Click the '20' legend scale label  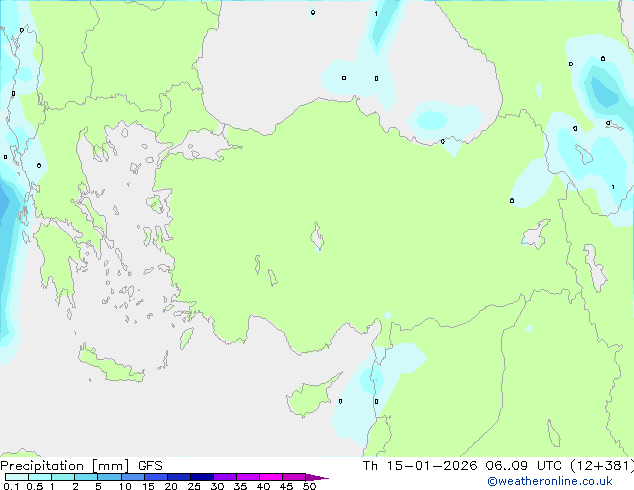[x=171, y=486]
